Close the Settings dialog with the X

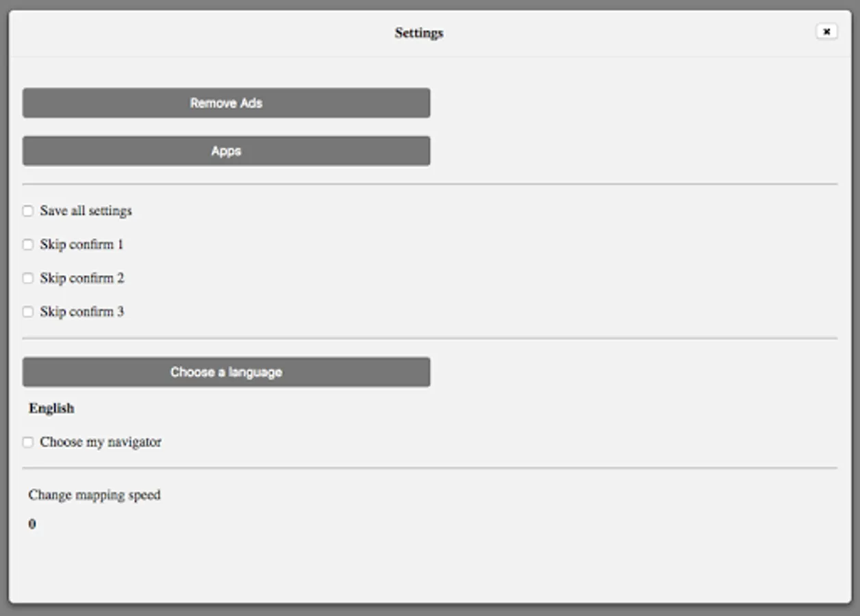(x=826, y=31)
